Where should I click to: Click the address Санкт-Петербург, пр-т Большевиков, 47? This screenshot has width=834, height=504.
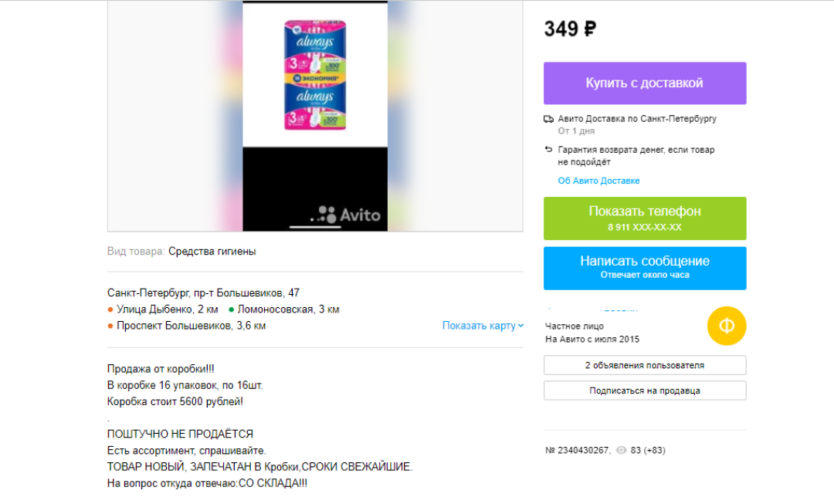click(203, 293)
